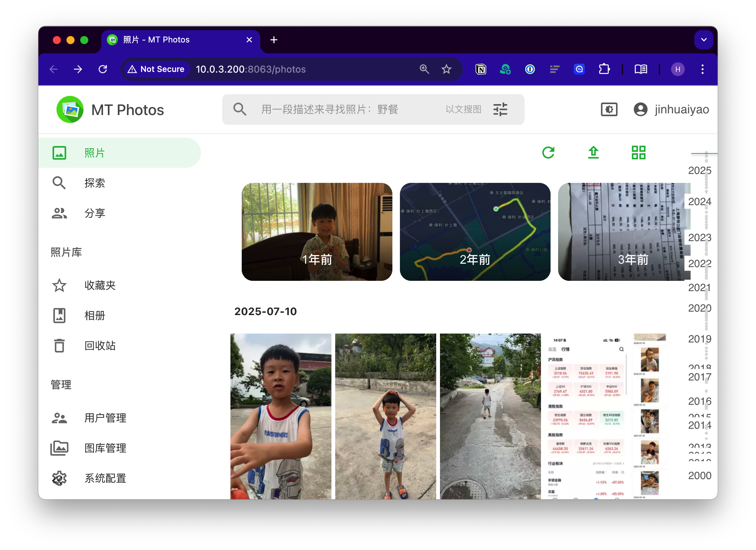Open the browser tab list chevron
This screenshot has width=756, height=550.
(x=704, y=40)
